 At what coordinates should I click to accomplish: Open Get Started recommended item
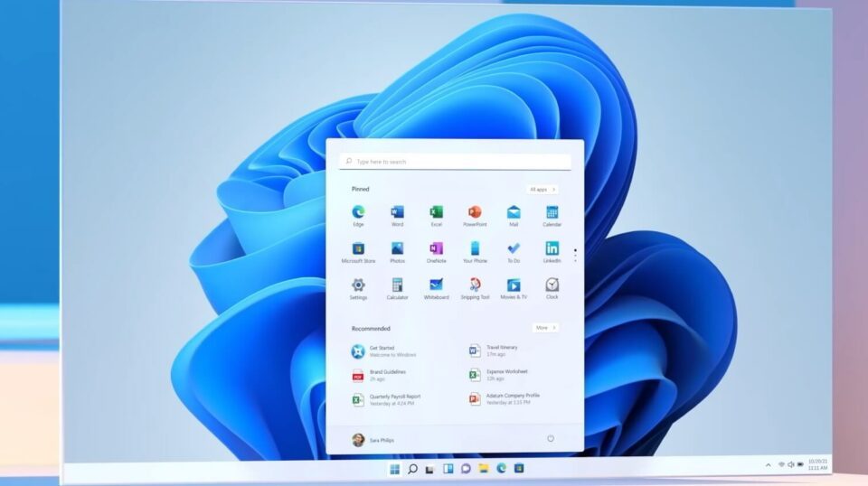[x=383, y=351]
